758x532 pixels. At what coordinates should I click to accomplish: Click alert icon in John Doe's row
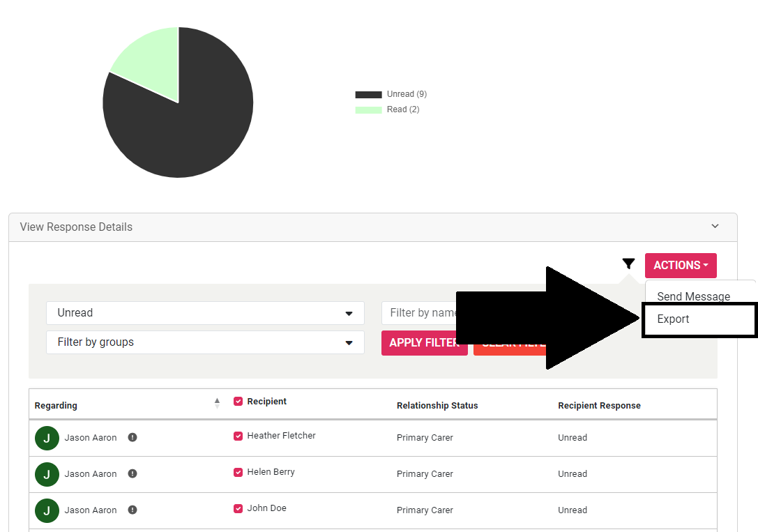pos(132,510)
